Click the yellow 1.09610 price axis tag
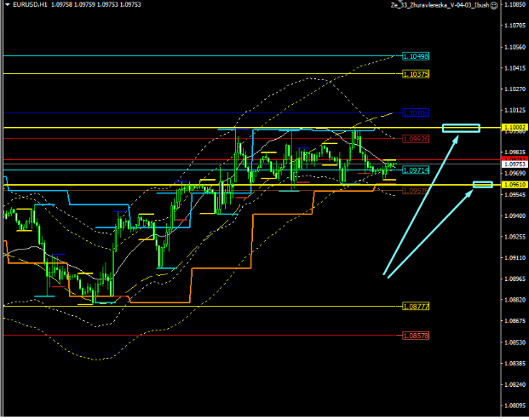Screen dimensions: 529x420 point(515,184)
